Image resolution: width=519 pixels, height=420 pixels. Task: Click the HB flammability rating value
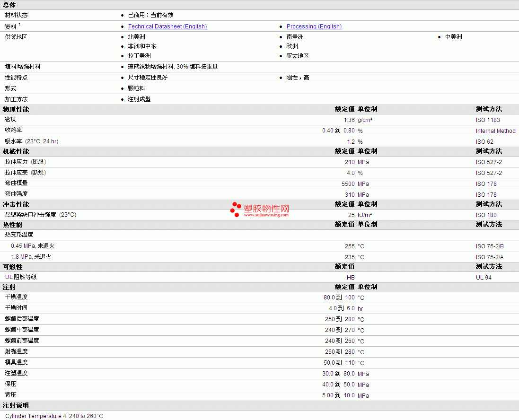(351, 278)
